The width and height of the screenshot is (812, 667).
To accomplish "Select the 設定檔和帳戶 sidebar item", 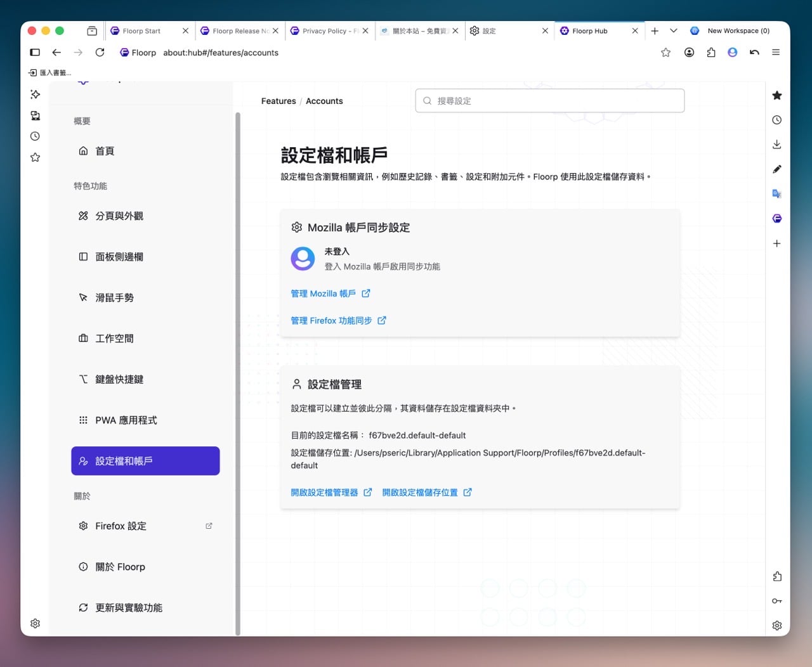I will click(x=145, y=461).
